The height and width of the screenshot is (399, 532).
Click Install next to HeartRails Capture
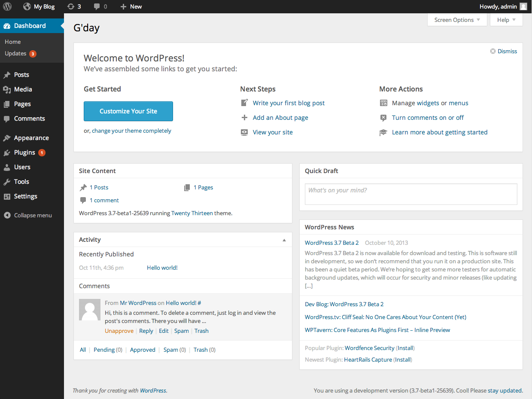[403, 359]
